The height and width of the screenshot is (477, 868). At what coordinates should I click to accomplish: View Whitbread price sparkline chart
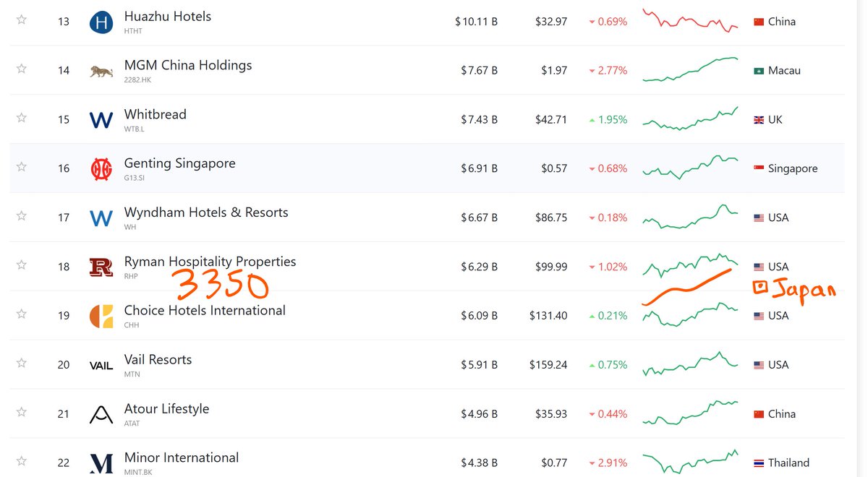[x=690, y=119]
